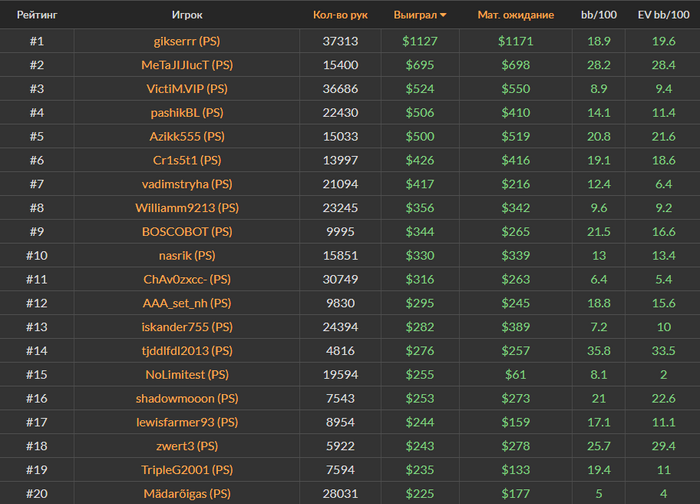Sort by bb/100 column header
Screen dimensions: 700x504
click(x=598, y=15)
